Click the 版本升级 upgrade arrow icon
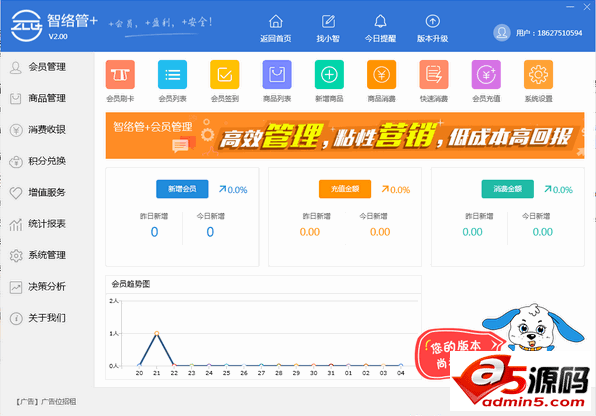Image resolution: width=596 pixels, height=416 pixels. [x=433, y=21]
